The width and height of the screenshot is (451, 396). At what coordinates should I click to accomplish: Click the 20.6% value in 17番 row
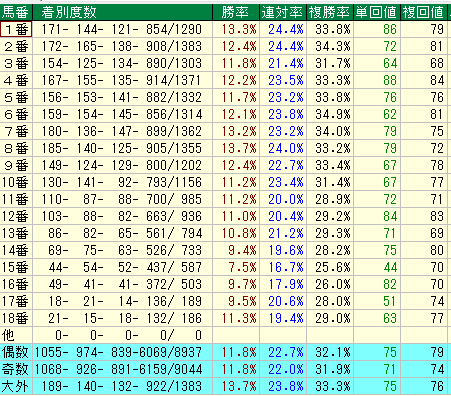click(x=283, y=301)
